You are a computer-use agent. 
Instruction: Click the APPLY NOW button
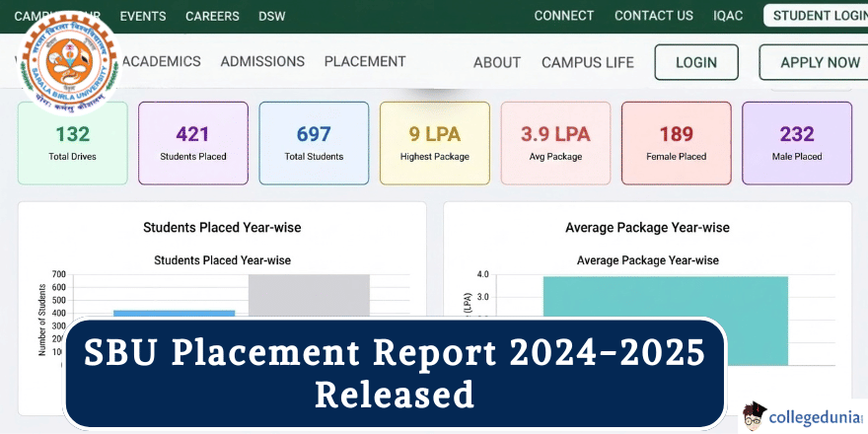coord(814,62)
